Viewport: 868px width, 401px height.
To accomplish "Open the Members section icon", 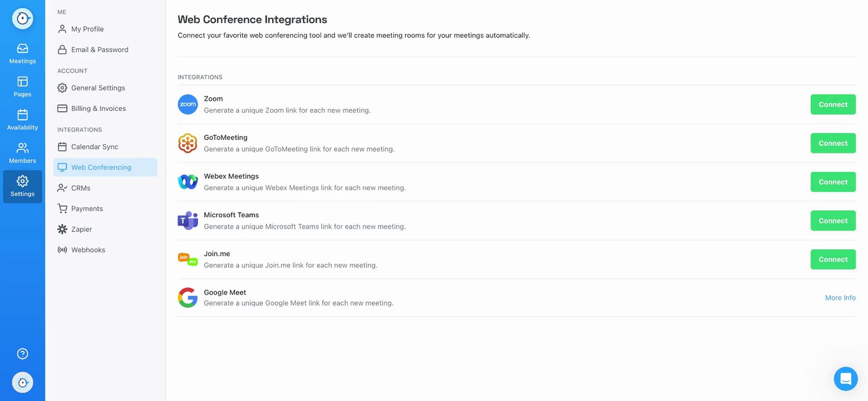I will (22, 149).
